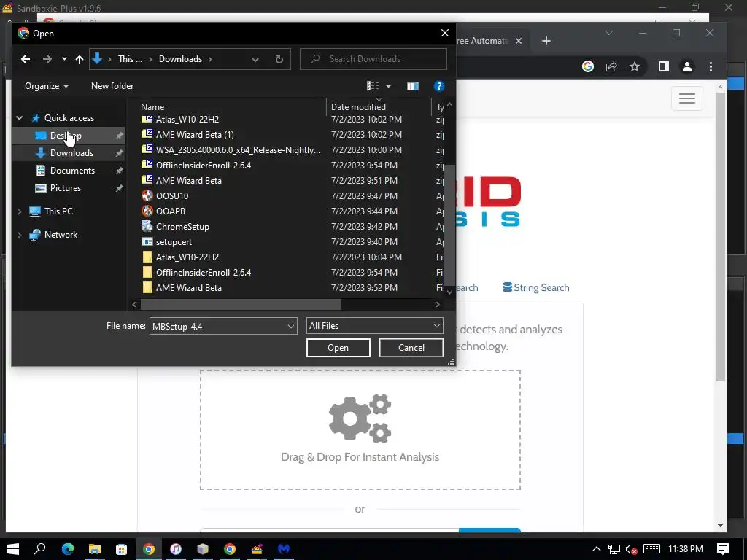
Task: Open the Organize menu
Action: tap(47, 86)
